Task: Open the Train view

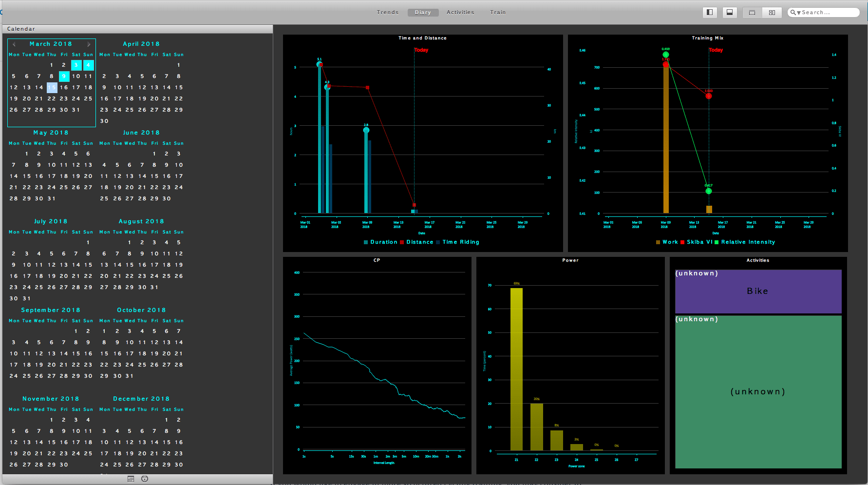Action: [x=498, y=12]
